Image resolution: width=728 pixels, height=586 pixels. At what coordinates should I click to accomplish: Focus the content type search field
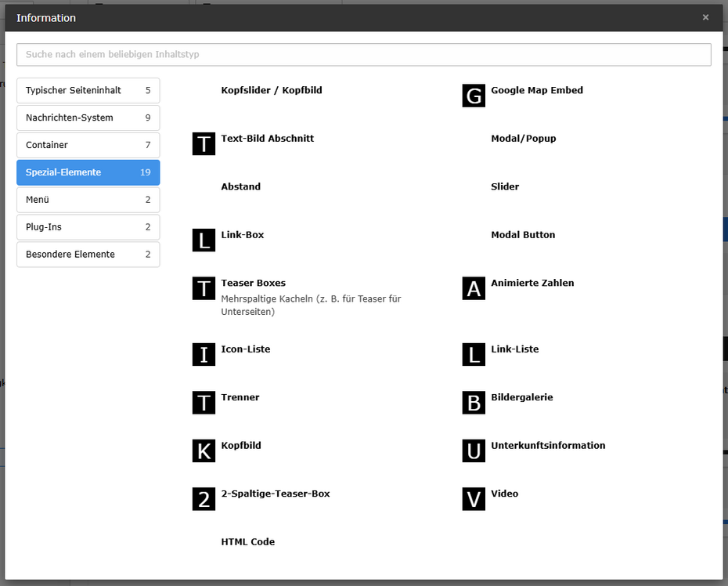point(363,55)
